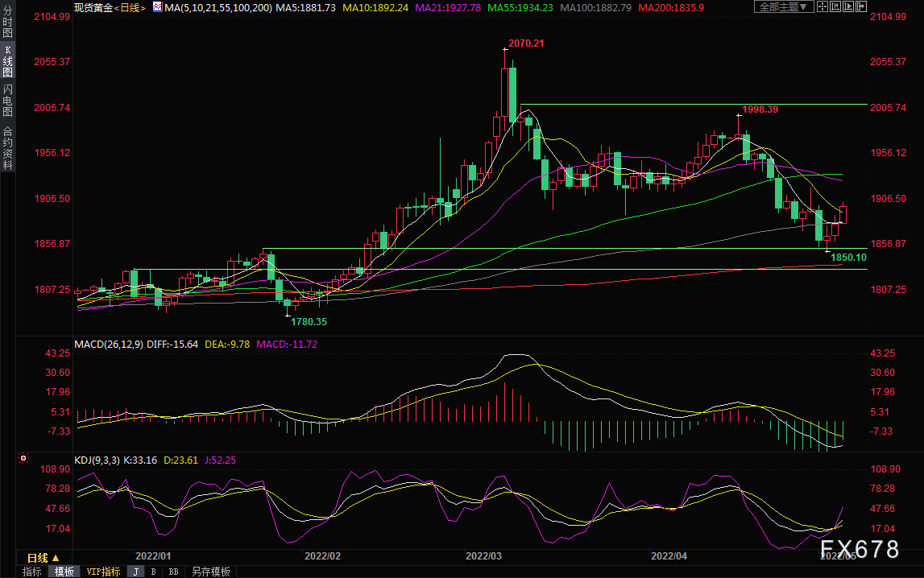924x578 pixels.
Task: Click the 另存模板 button
Action: pyautogui.click(x=211, y=572)
